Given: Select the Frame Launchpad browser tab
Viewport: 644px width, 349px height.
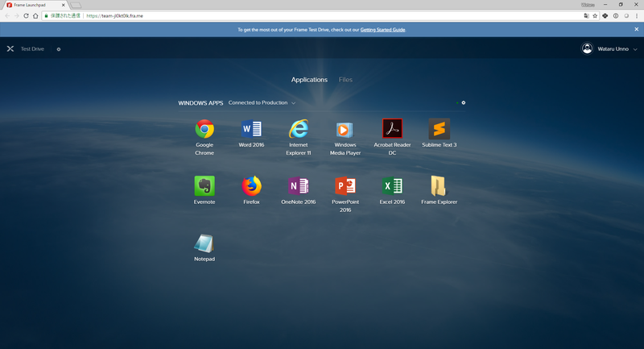Looking at the screenshot, I should 35,5.
